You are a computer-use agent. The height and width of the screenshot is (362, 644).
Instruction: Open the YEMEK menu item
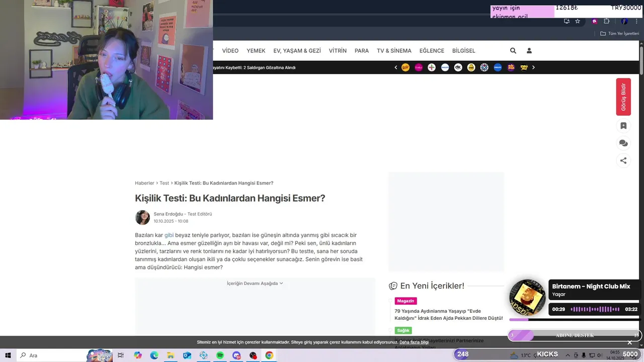pyautogui.click(x=256, y=51)
